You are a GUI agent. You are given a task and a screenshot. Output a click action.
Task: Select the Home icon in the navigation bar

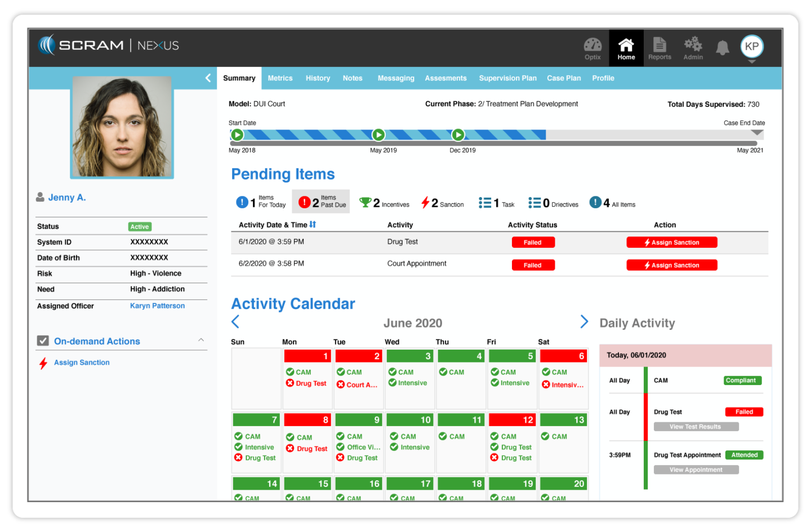626,47
